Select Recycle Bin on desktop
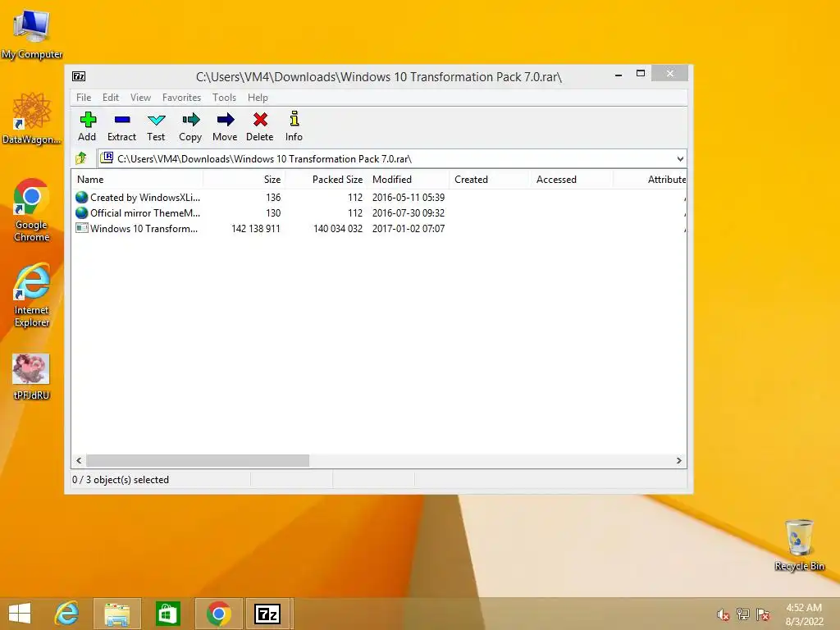Viewport: 840px width, 630px height. click(799, 545)
